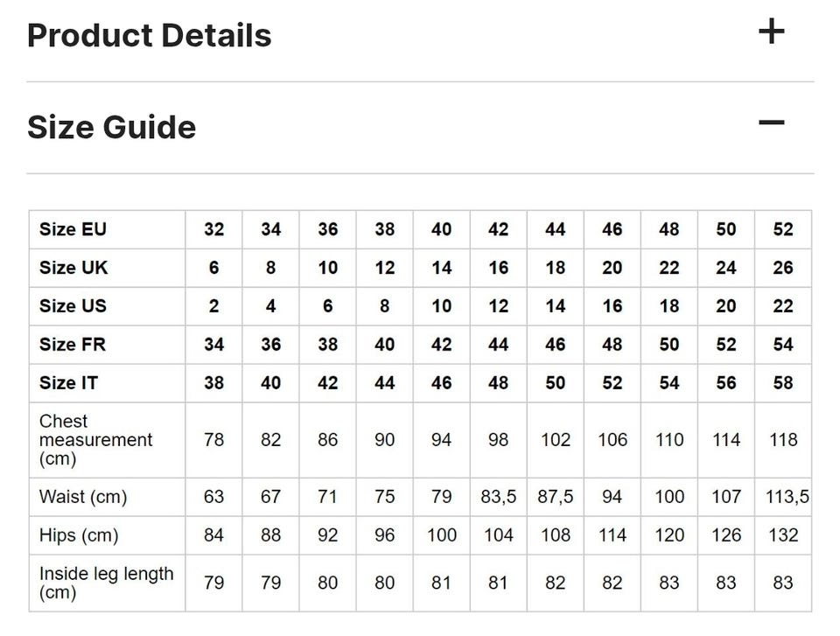Click the 83,5 waist value cell

pos(499,497)
